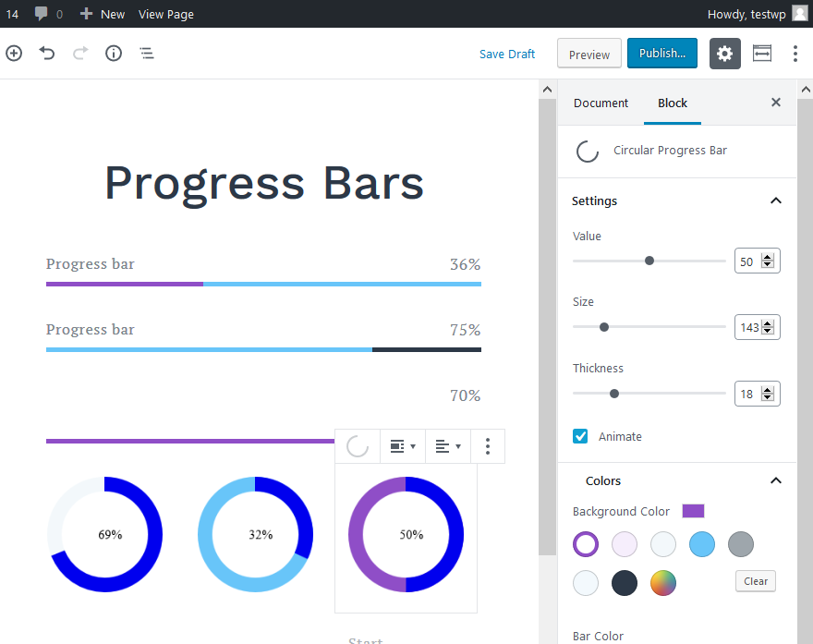Open the block alignment dropdown
The image size is (813, 644).
[402, 446]
